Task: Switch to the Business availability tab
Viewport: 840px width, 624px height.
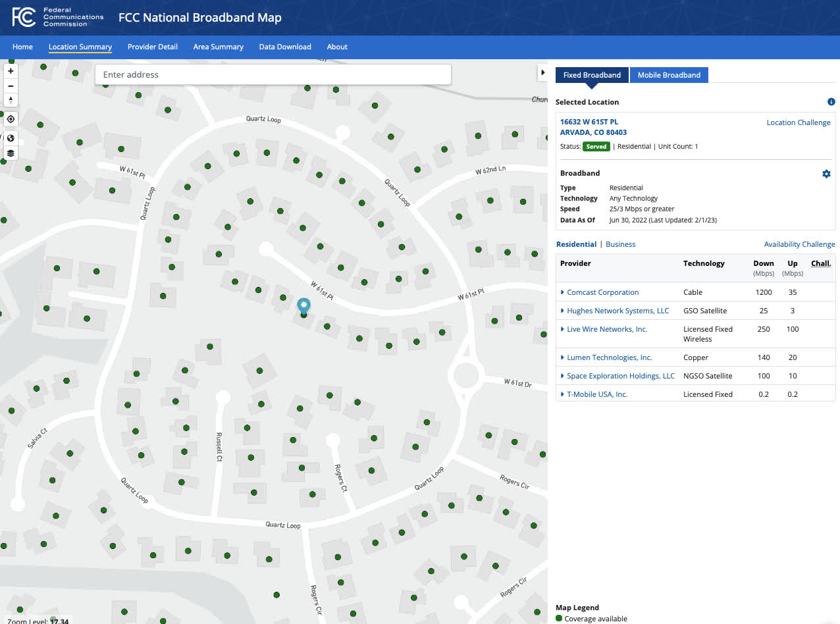Action: point(621,244)
